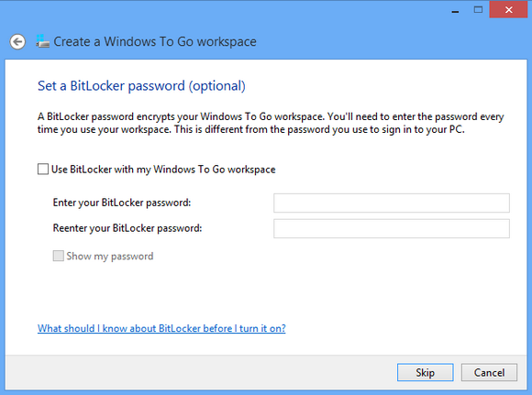532x395 pixels.
Task: Maximize the wizard window
Action: point(478,10)
